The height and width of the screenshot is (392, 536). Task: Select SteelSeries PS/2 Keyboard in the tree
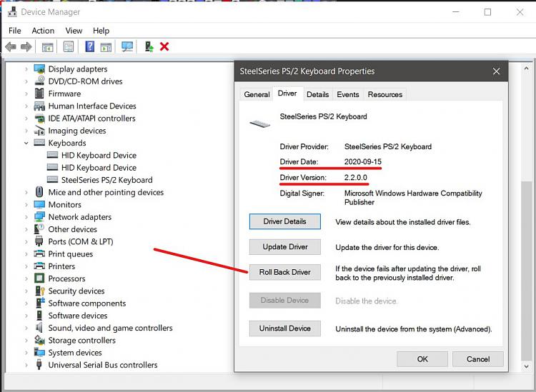coord(106,180)
